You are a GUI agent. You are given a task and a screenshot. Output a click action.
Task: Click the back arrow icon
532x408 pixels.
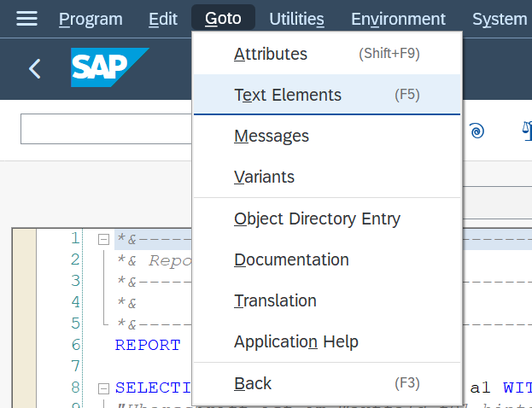[35, 69]
